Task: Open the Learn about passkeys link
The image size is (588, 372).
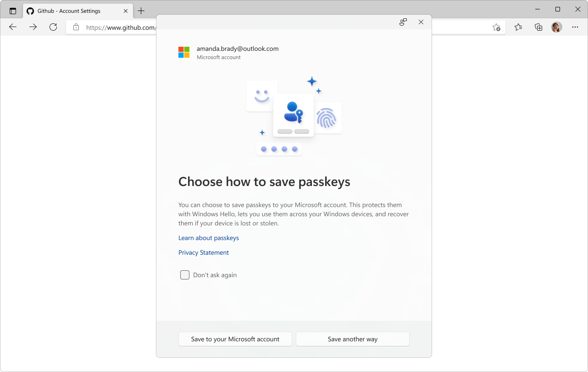Action: 208,238
